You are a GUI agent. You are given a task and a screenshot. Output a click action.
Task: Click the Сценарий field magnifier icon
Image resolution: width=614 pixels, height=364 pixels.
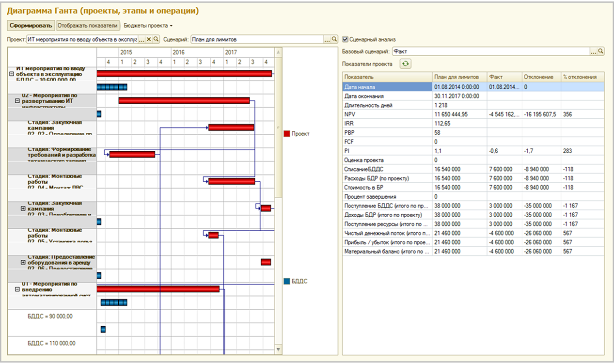coord(334,39)
